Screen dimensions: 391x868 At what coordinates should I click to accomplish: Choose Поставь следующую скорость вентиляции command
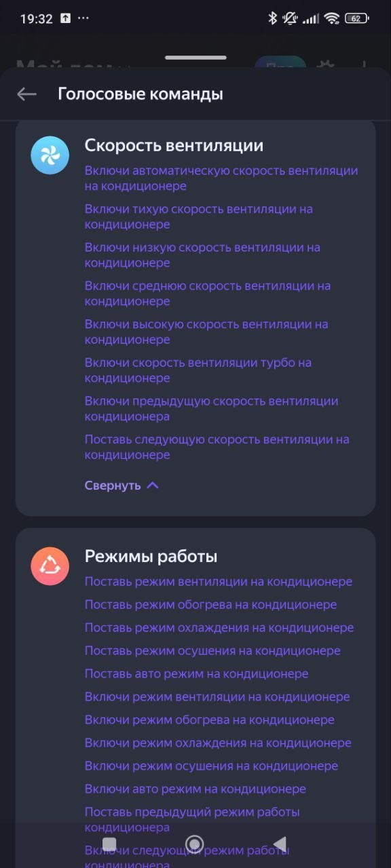pyautogui.click(x=217, y=447)
